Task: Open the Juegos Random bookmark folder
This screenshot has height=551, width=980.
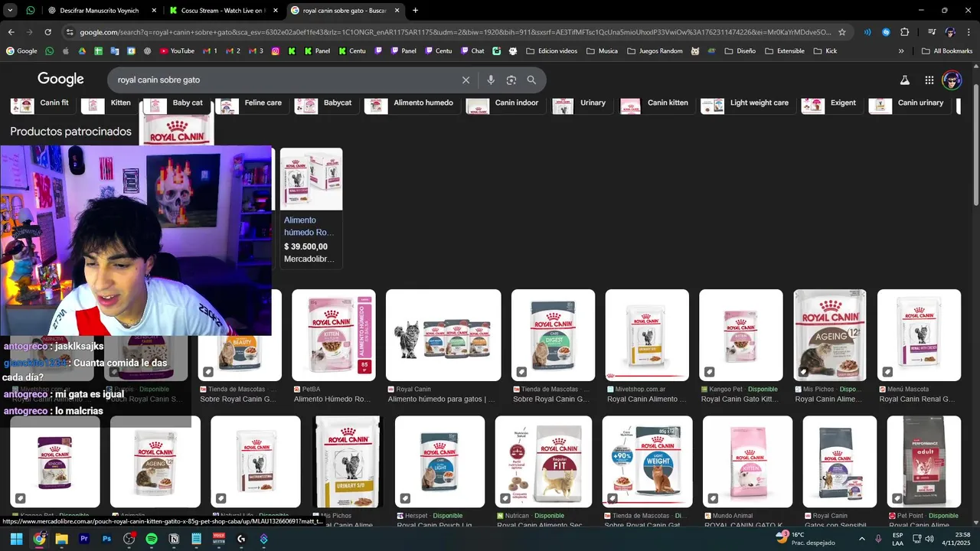Action: 655,51
